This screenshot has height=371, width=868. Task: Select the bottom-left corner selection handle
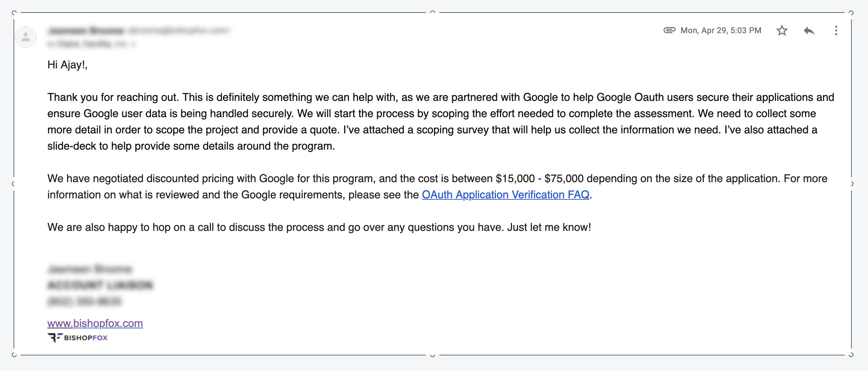pyautogui.click(x=14, y=355)
